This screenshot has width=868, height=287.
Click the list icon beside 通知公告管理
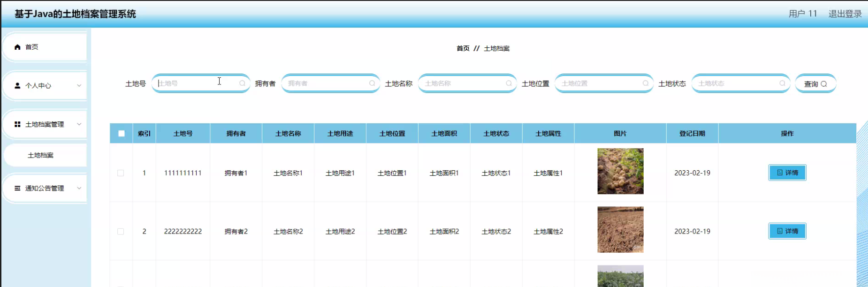point(17,188)
